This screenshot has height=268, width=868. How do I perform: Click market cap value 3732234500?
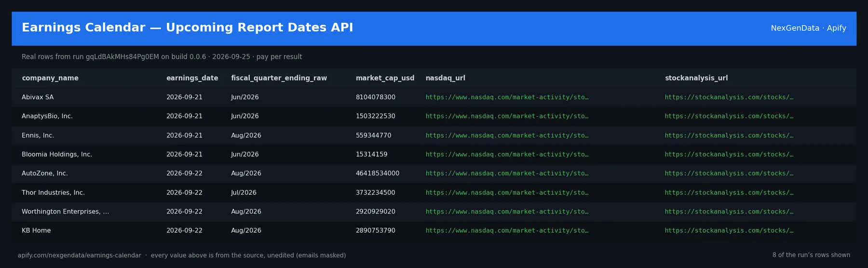376,193
